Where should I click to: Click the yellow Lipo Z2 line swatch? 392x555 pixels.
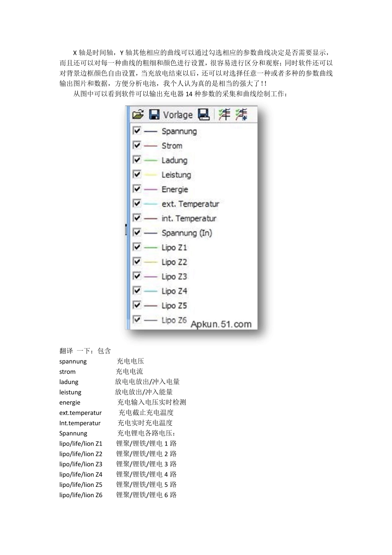(x=151, y=262)
